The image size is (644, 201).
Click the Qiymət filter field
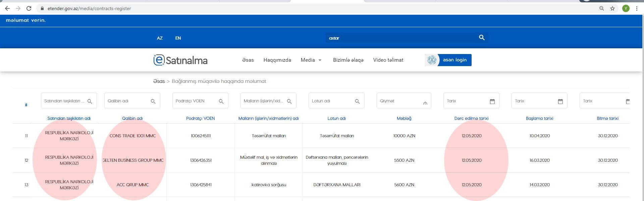404,101
